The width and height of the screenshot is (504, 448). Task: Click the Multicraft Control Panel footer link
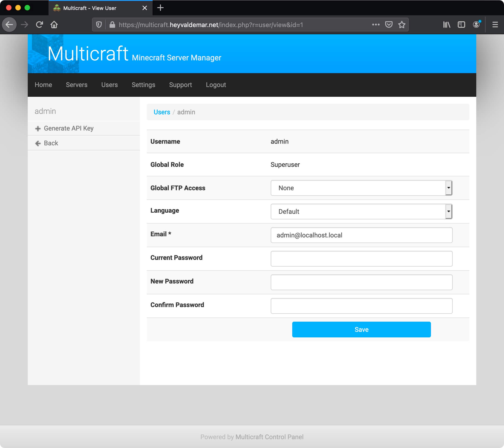pos(269,437)
